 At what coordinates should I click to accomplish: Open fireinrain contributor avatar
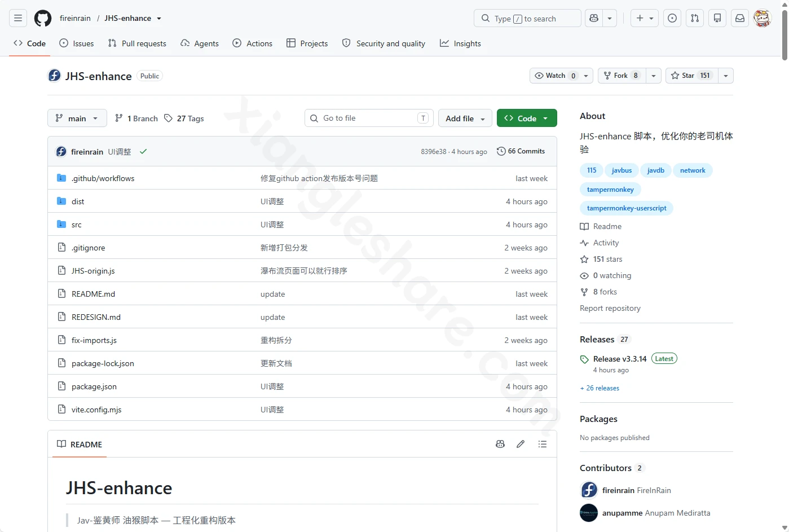[589, 490]
